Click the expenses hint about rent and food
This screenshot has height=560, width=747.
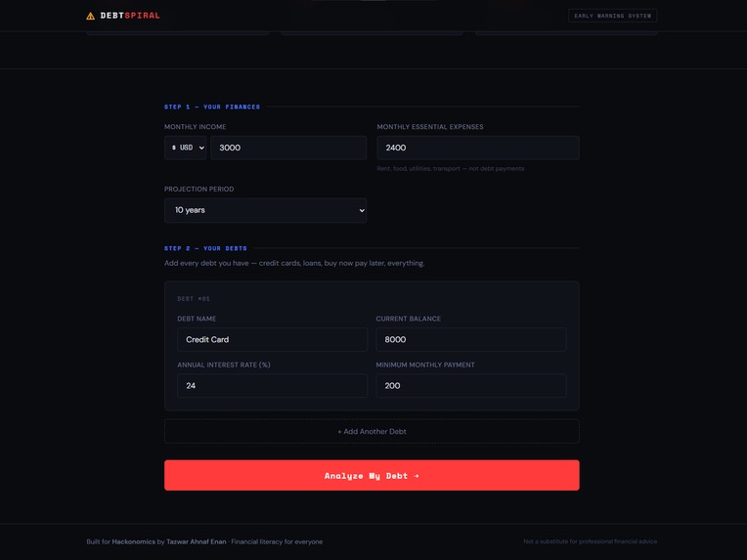click(x=450, y=168)
